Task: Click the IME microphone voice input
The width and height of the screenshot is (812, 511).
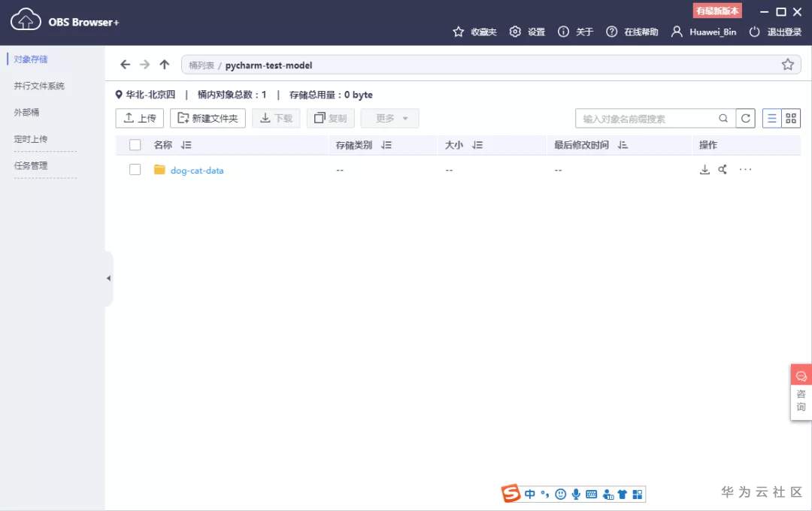Action: coord(576,494)
